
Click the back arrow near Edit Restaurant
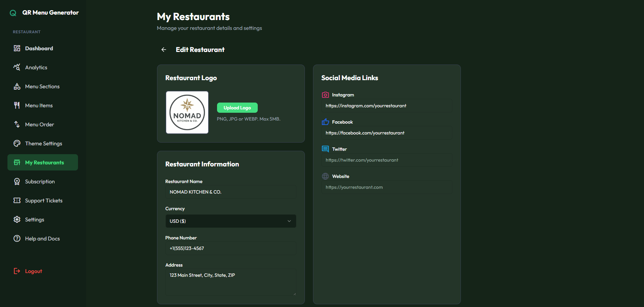[x=163, y=49]
